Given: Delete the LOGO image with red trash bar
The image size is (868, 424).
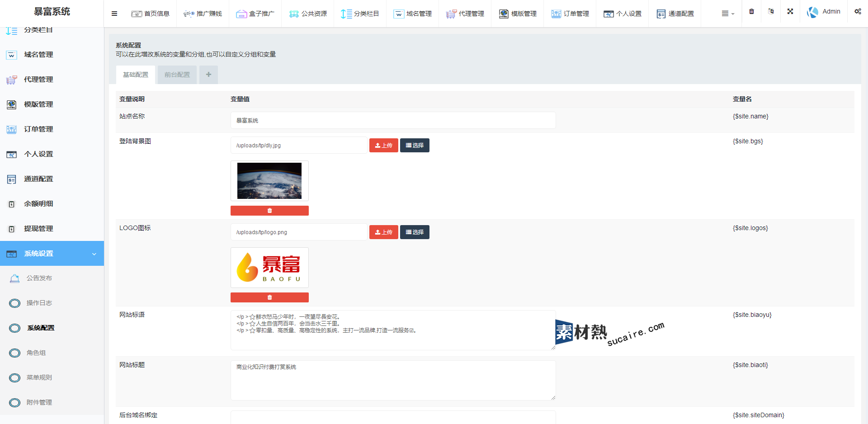Looking at the screenshot, I should 269,297.
